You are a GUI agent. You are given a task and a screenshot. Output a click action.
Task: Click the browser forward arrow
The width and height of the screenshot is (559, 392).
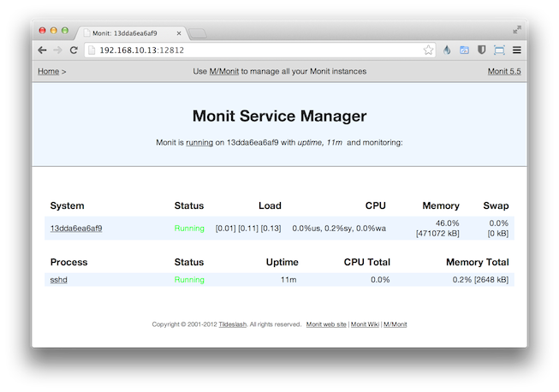coord(57,50)
